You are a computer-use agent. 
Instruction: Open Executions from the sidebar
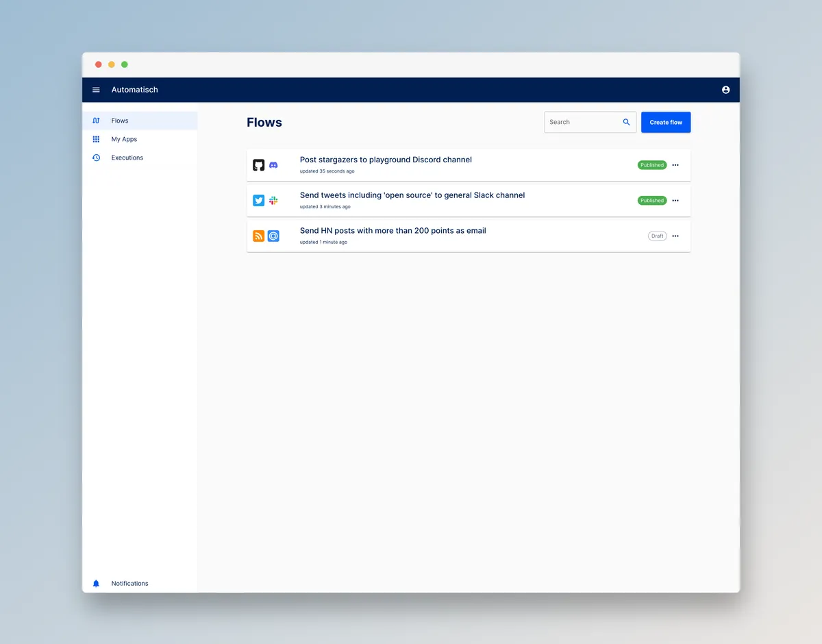point(127,158)
